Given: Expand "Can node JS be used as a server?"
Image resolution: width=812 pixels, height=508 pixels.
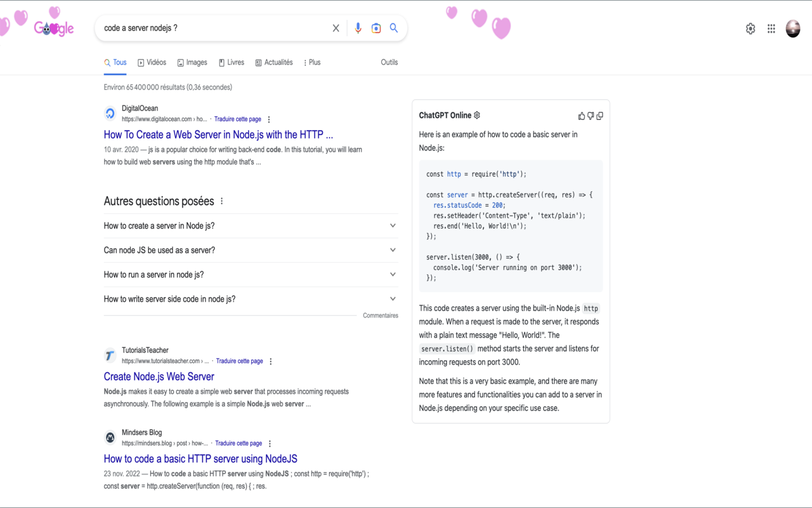Looking at the screenshot, I should coord(251,250).
